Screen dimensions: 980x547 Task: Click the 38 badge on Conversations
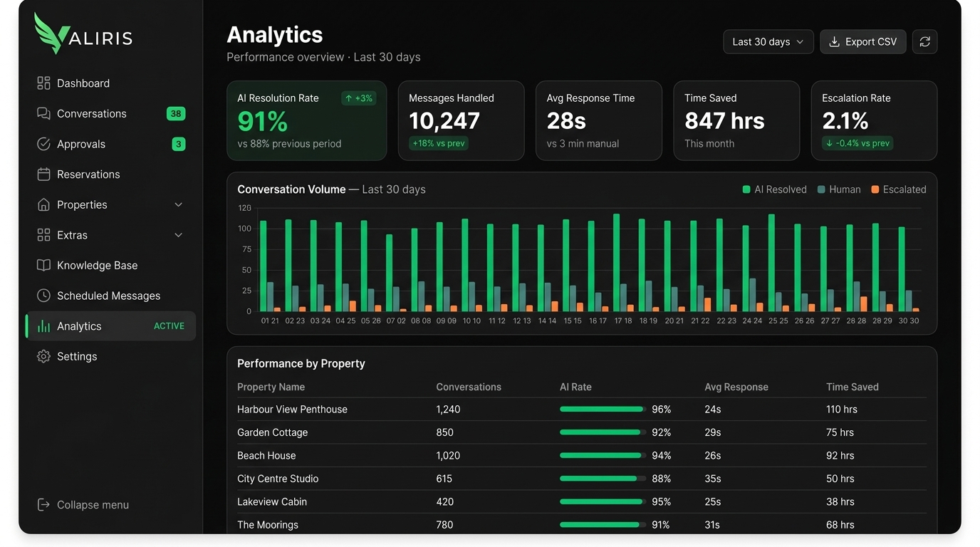tap(176, 113)
